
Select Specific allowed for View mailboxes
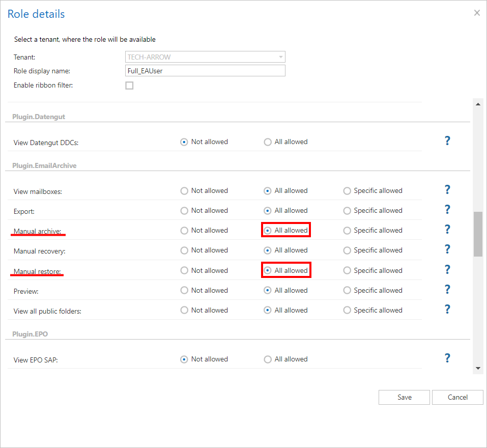click(x=347, y=191)
